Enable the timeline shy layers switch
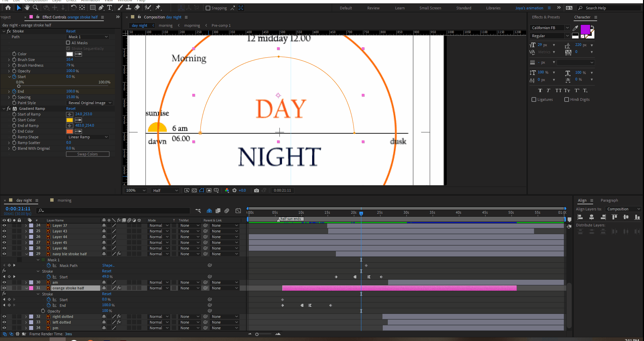The image size is (644, 341). 209,211
